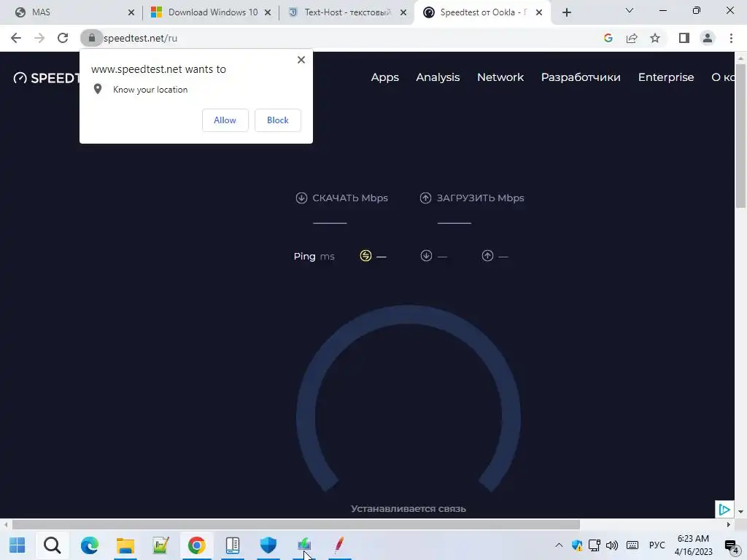The height and width of the screenshot is (560, 747).
Task: Click the download ping arrow icon
Action: point(426,256)
